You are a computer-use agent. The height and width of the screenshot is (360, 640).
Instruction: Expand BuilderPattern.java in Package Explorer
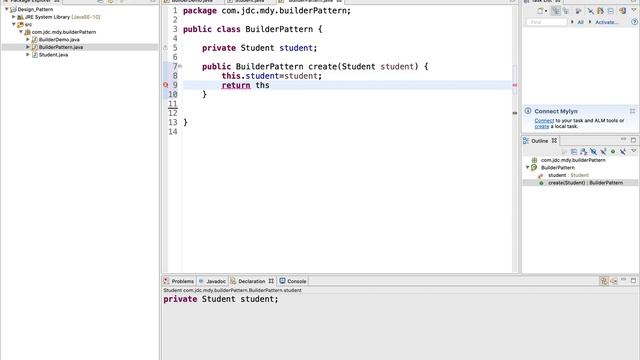(28, 47)
